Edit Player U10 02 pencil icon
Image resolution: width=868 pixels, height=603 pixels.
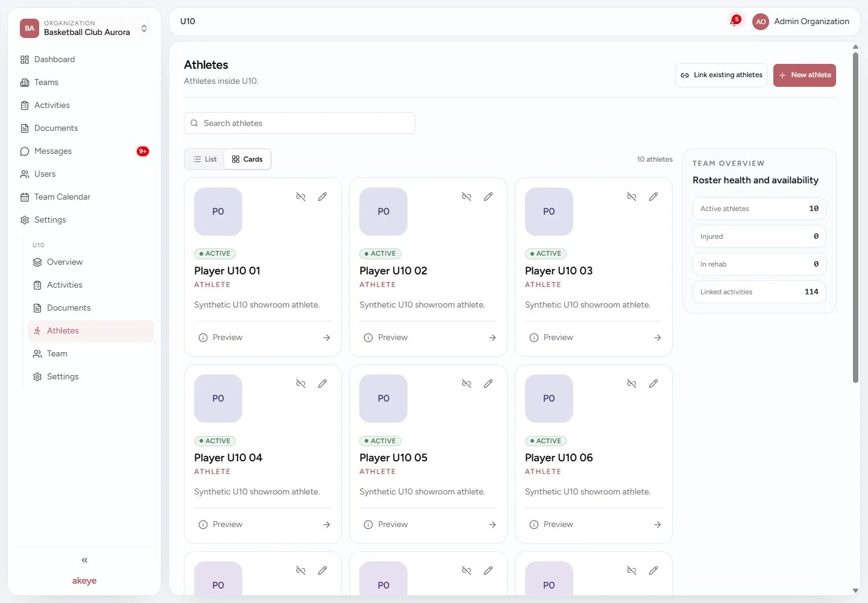click(x=488, y=197)
